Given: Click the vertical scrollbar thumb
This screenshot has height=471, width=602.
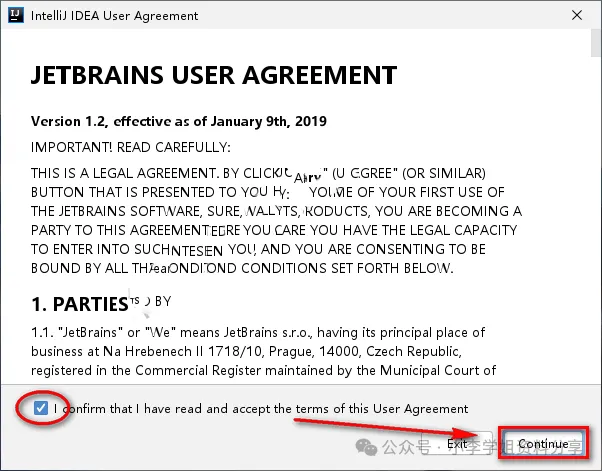Looking at the screenshot, I should pyautogui.click(x=596, y=43).
